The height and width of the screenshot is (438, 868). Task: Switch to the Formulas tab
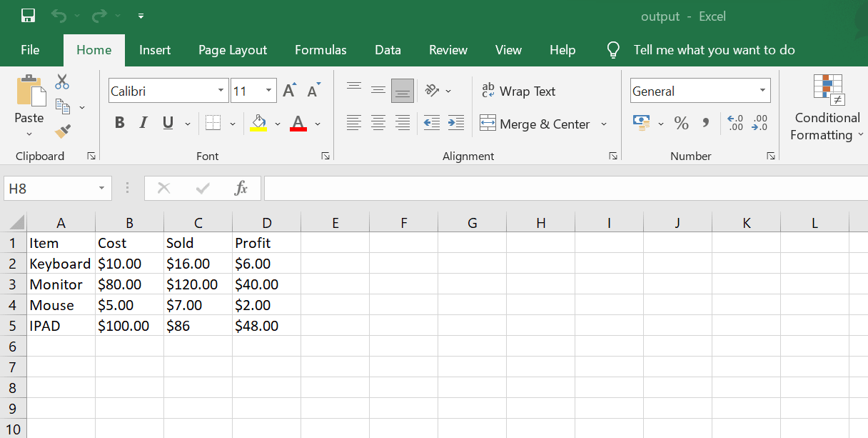[321, 50]
